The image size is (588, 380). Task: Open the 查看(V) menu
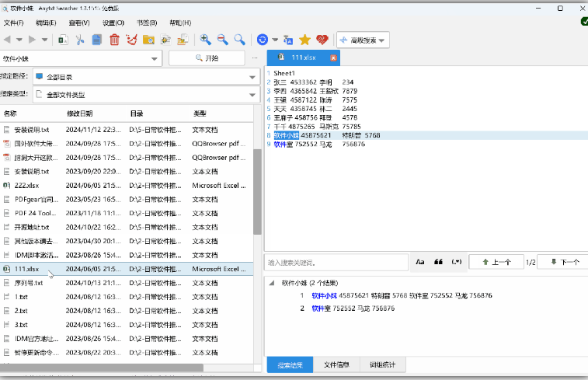click(x=79, y=23)
